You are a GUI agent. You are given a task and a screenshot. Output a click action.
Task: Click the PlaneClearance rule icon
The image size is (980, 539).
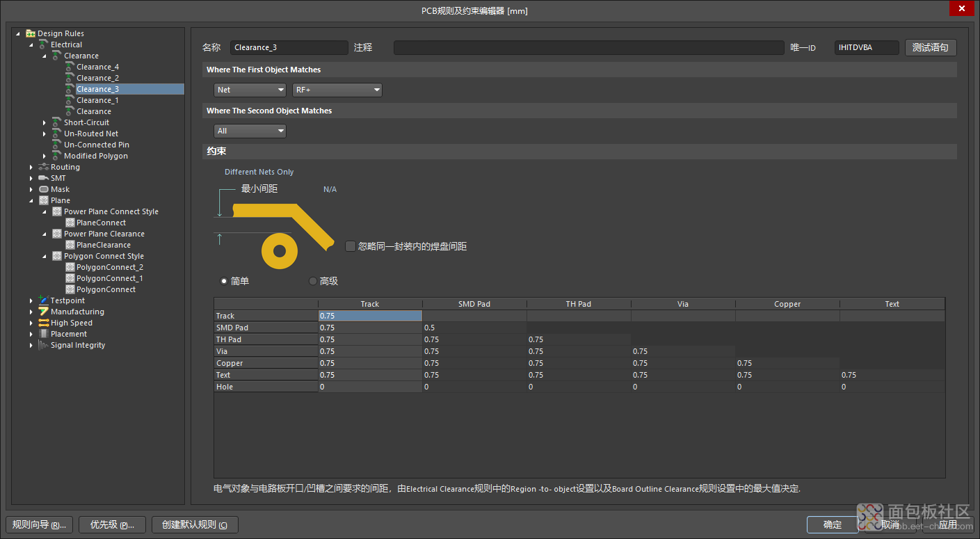coord(70,245)
